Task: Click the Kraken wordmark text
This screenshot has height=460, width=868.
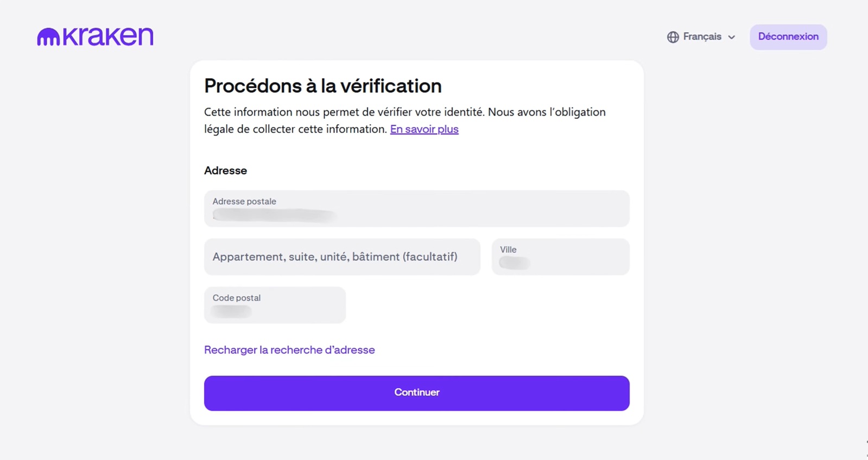Action: click(108, 36)
